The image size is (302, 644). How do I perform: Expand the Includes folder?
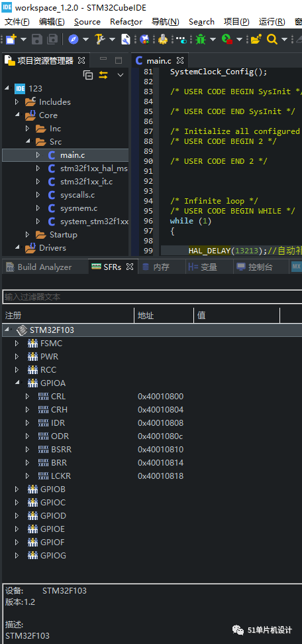click(17, 102)
